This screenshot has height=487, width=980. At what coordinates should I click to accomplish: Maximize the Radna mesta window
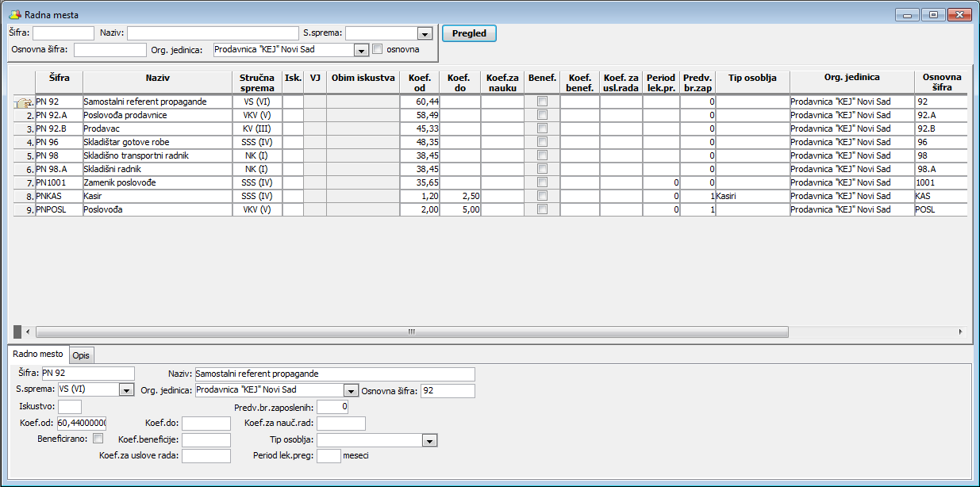932,15
